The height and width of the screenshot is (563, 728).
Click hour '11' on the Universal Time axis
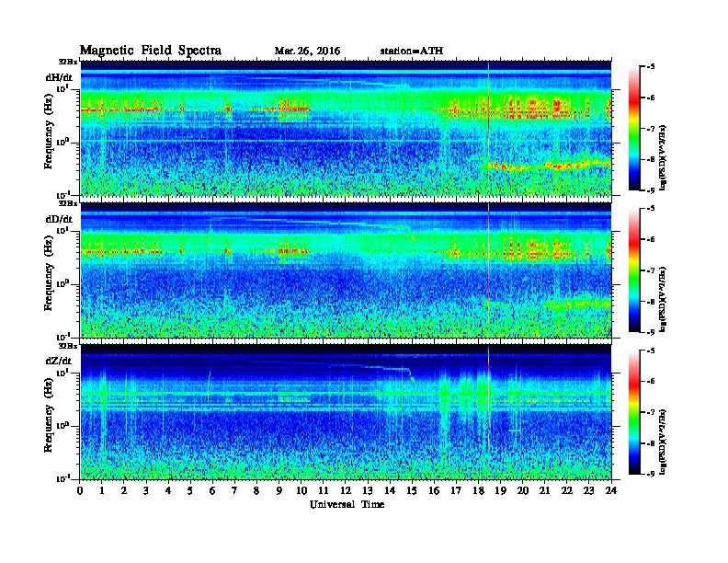(x=324, y=491)
